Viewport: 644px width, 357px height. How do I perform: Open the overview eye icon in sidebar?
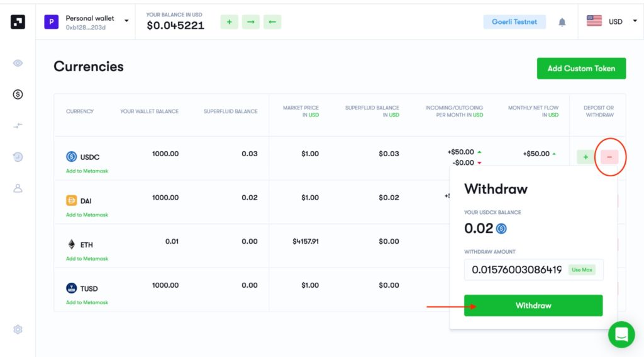[x=18, y=64]
